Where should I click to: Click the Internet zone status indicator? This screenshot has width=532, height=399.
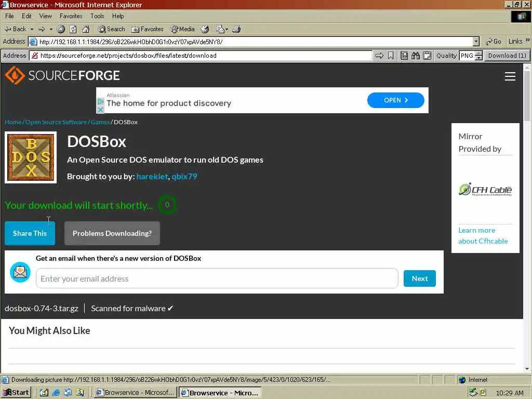point(473,380)
